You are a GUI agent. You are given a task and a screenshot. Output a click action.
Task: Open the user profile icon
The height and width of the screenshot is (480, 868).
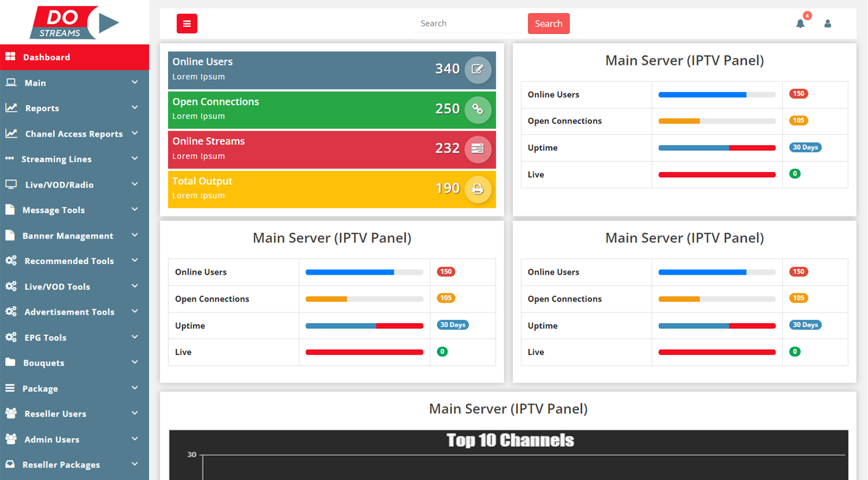[x=827, y=24]
